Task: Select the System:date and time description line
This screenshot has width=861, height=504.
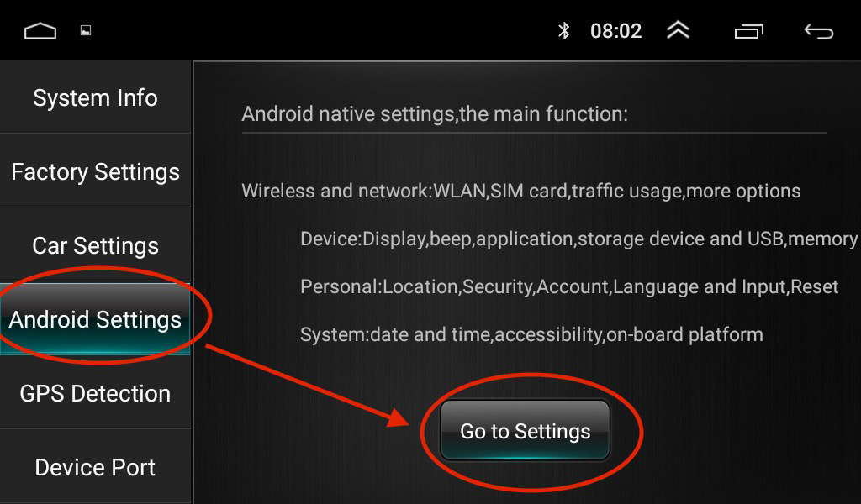Action: point(531,334)
